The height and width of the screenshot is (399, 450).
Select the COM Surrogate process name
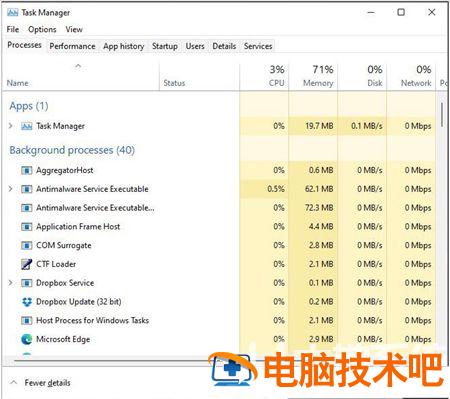tap(64, 246)
